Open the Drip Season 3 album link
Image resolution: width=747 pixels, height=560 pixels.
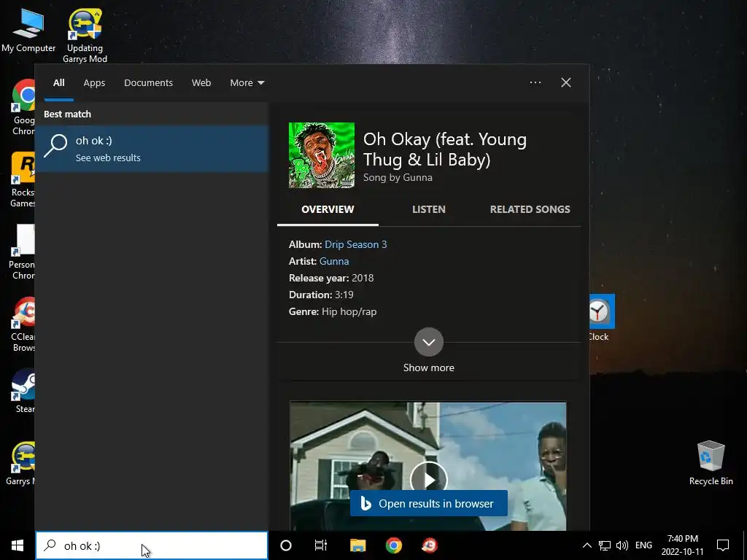point(356,245)
